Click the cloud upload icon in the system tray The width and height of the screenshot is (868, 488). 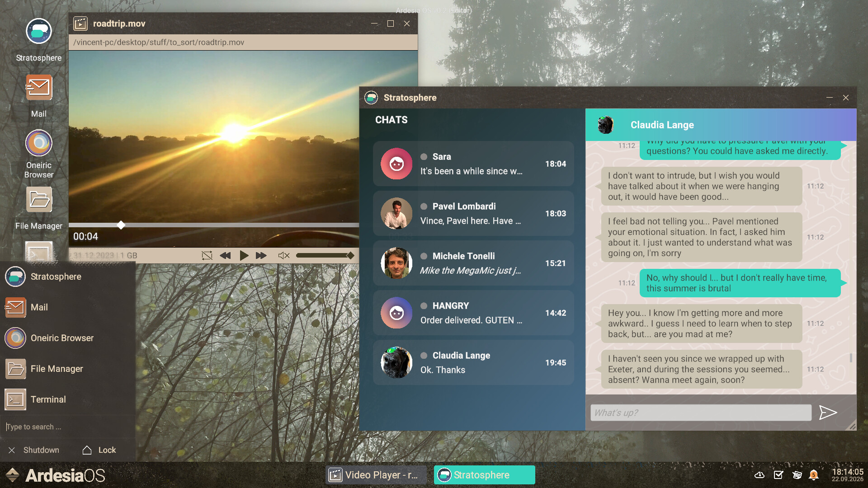759,475
